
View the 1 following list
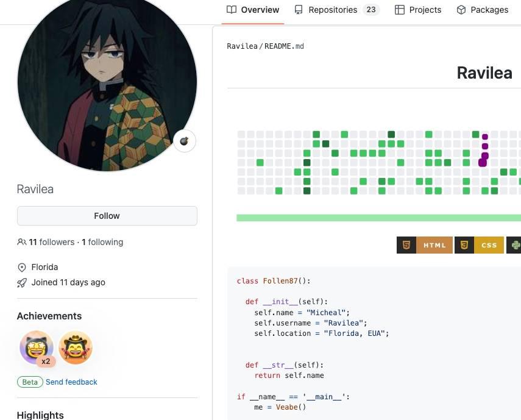[102, 242]
